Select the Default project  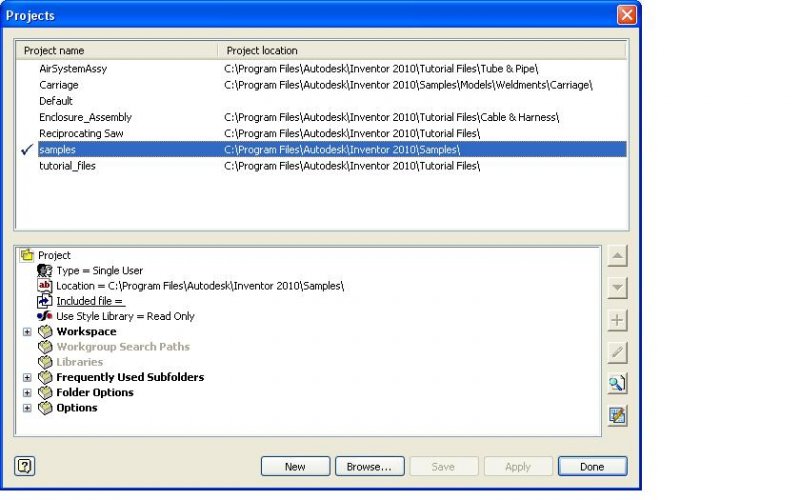(x=56, y=101)
